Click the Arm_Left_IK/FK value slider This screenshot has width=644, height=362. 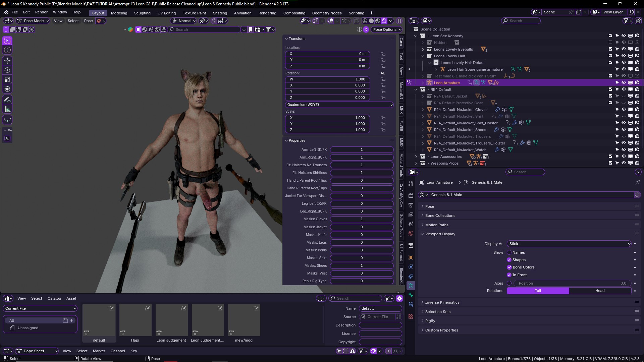[x=362, y=149]
